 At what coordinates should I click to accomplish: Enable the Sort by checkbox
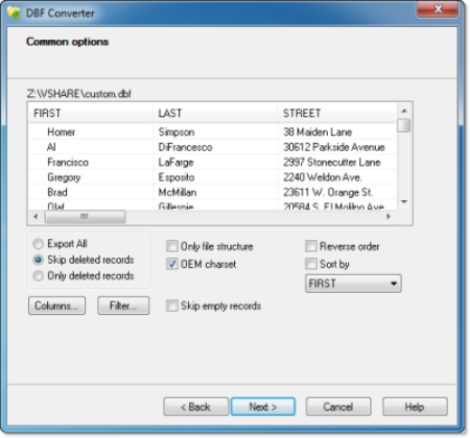click(311, 264)
